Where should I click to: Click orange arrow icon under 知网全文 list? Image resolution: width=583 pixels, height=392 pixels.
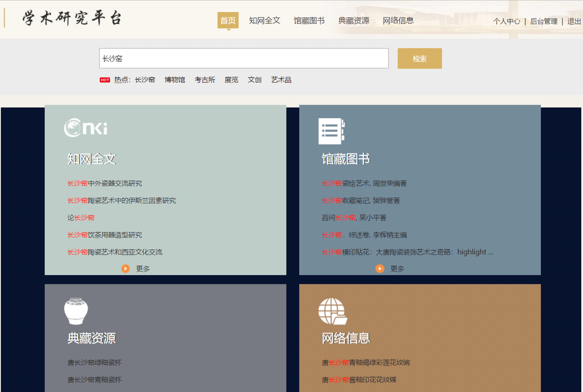click(x=126, y=269)
